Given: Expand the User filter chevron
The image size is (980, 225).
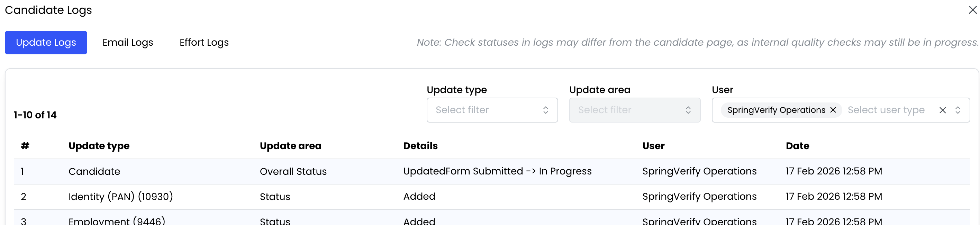Looking at the screenshot, I should [x=958, y=110].
